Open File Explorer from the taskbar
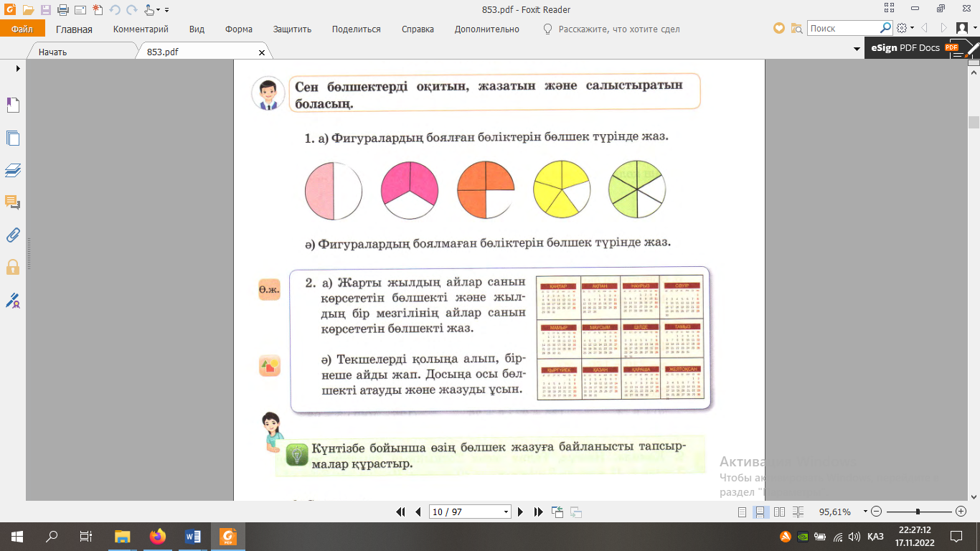This screenshot has height=551, width=980. 122,536
